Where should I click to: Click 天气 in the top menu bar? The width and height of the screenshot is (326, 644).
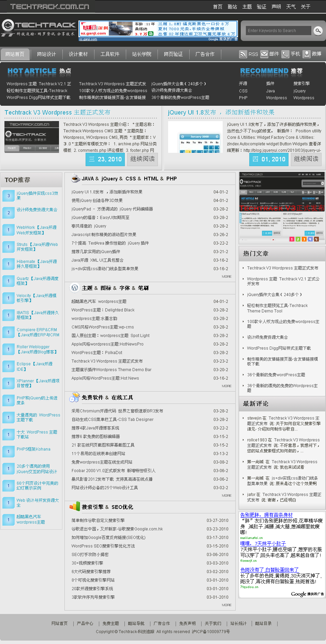pyautogui.click(x=291, y=7)
